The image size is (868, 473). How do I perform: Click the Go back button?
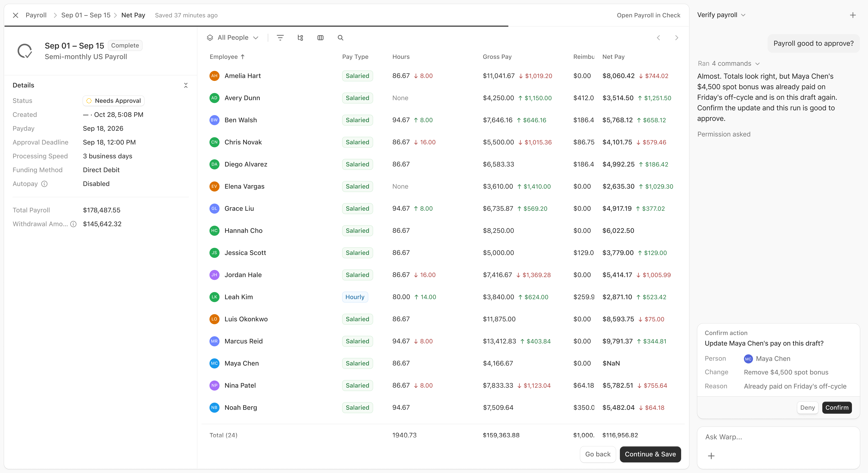pyautogui.click(x=598, y=454)
